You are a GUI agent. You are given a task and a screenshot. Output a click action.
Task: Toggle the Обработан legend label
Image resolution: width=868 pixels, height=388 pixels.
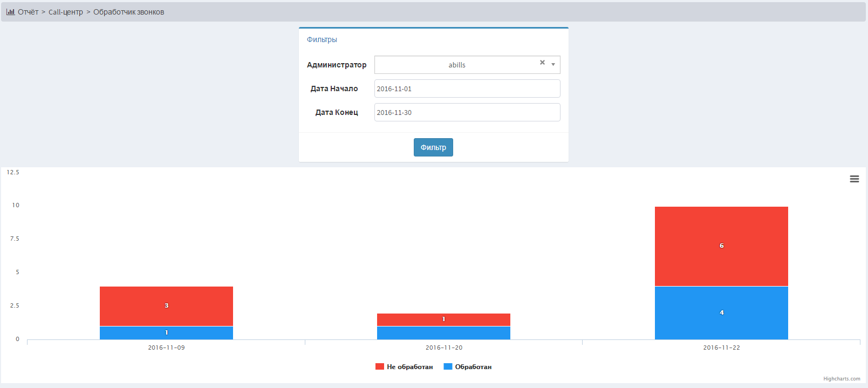coord(473,367)
